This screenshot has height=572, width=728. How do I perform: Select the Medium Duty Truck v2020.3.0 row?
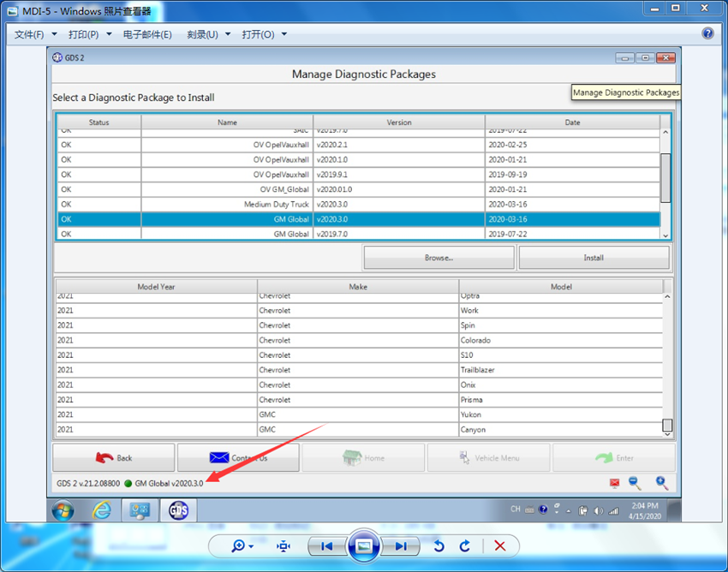tap(358, 205)
